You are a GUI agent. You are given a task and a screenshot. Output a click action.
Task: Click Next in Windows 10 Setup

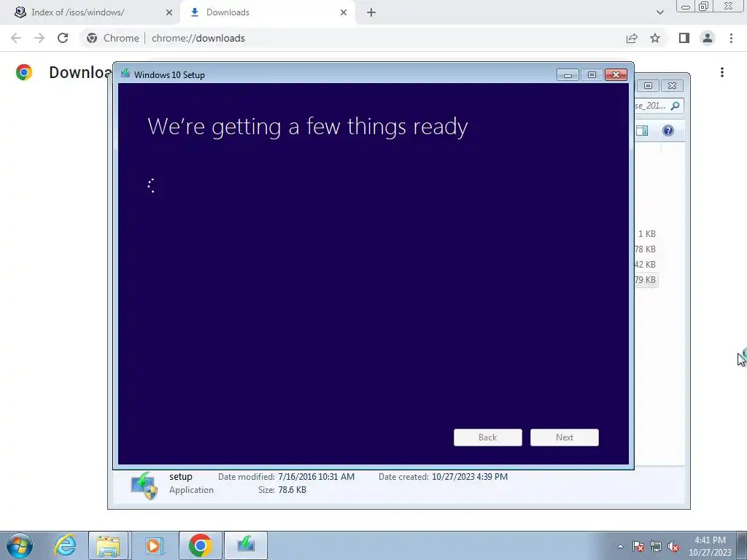[565, 437]
